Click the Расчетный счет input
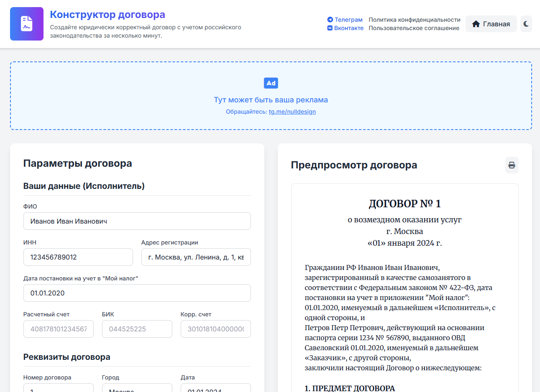This screenshot has height=392, width=540. [58, 329]
